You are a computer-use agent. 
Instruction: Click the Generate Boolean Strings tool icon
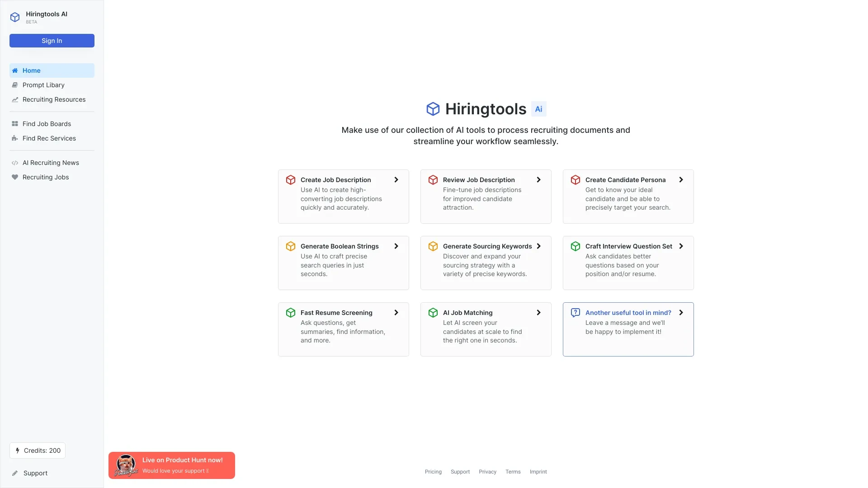290,246
